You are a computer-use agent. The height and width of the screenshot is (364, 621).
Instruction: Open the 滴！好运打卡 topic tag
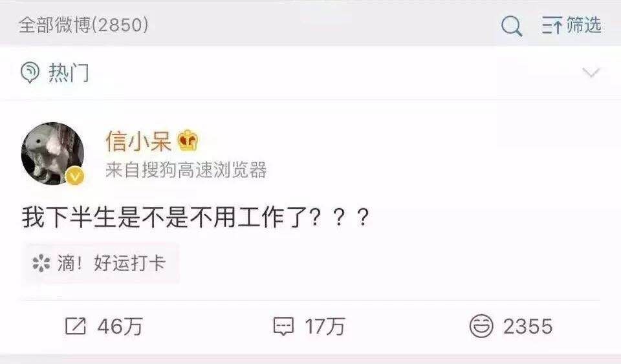point(101,263)
